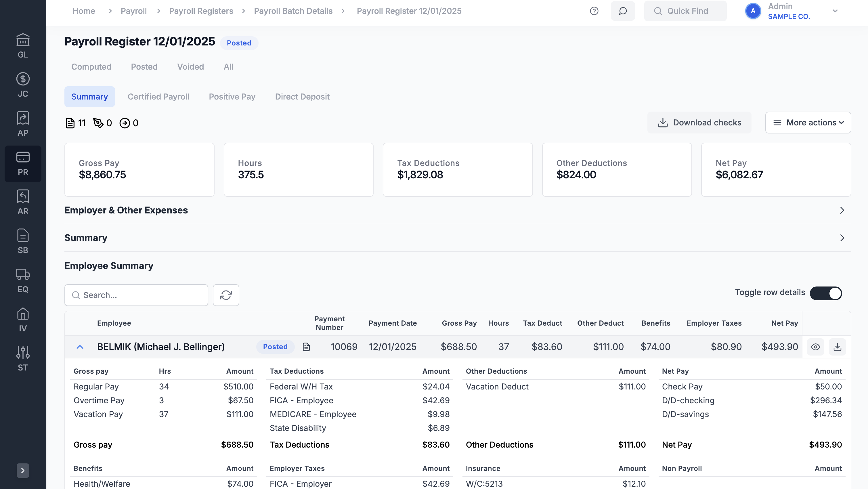
Task: Open the chat messages icon
Action: [623, 11]
